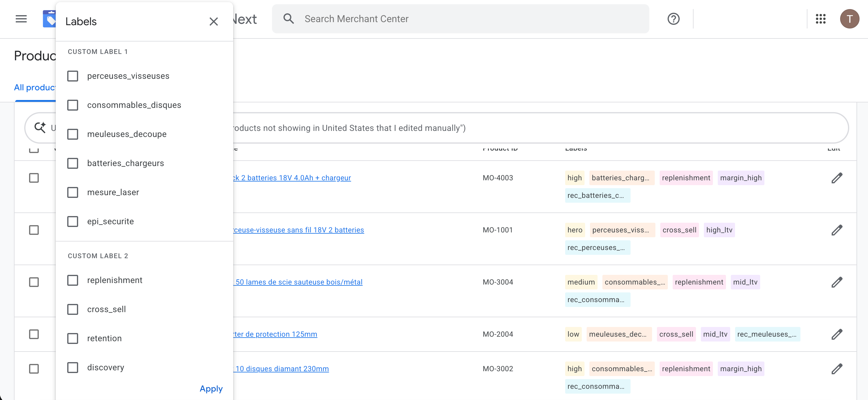
Task: Edit product MO-3002 with pencil icon
Action: (837, 369)
